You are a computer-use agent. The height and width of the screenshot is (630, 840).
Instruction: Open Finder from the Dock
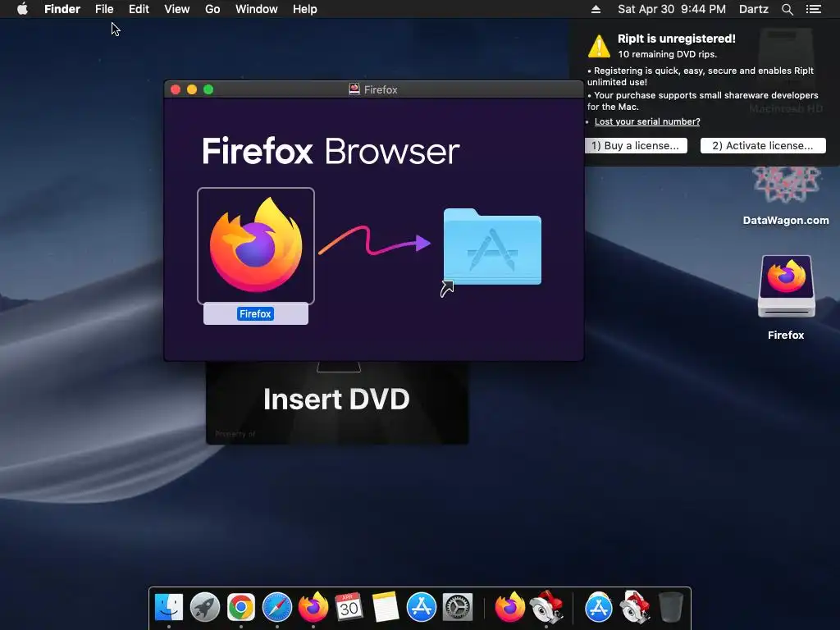coord(169,607)
